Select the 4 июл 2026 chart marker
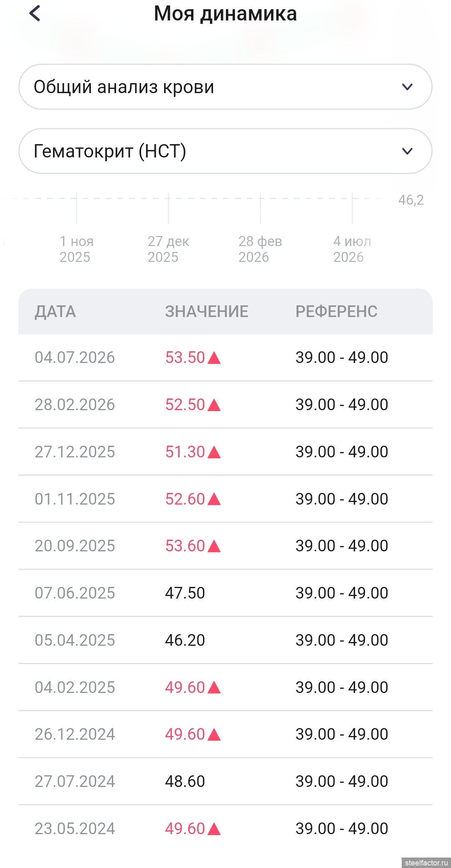This screenshot has width=451, height=868. (x=352, y=249)
